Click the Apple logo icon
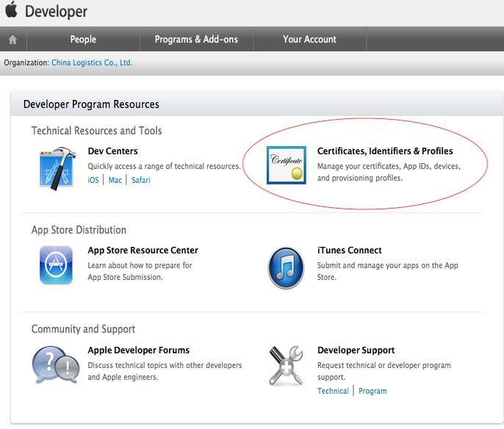This screenshot has height=429, width=504. pos(11,10)
